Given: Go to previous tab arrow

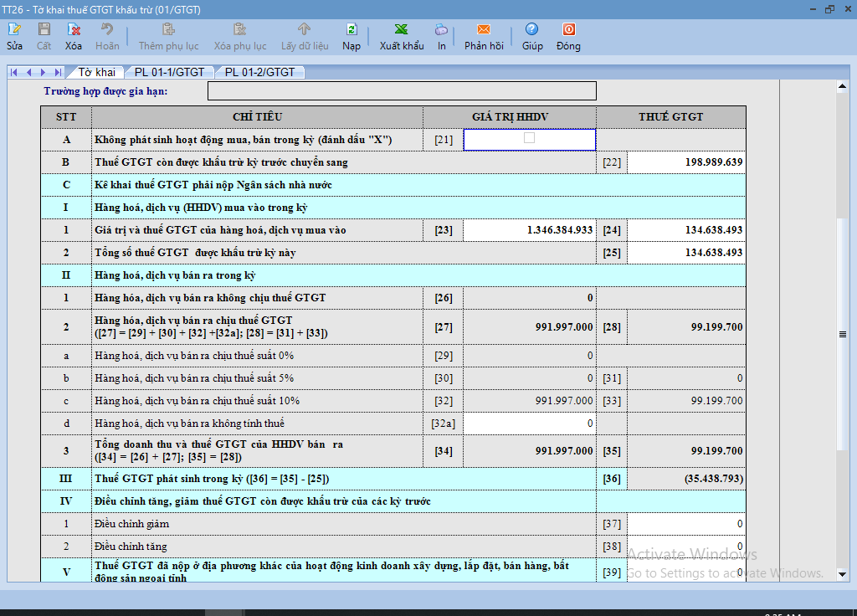Looking at the screenshot, I should click(29, 72).
